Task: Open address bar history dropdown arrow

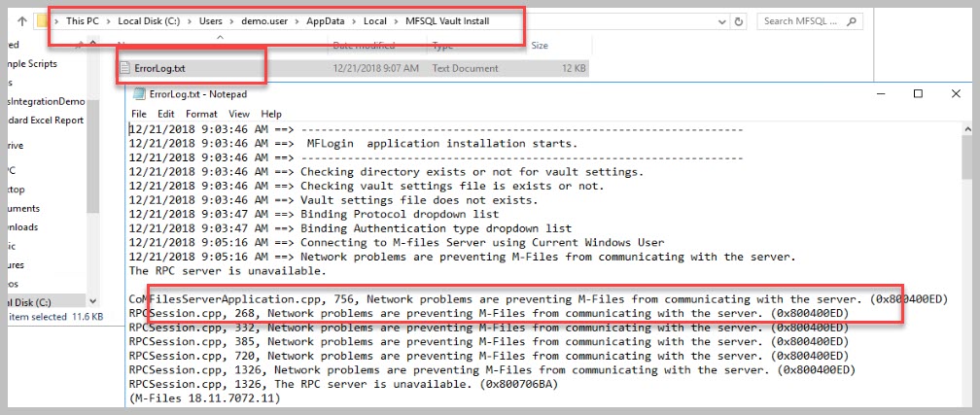Action: click(x=721, y=21)
